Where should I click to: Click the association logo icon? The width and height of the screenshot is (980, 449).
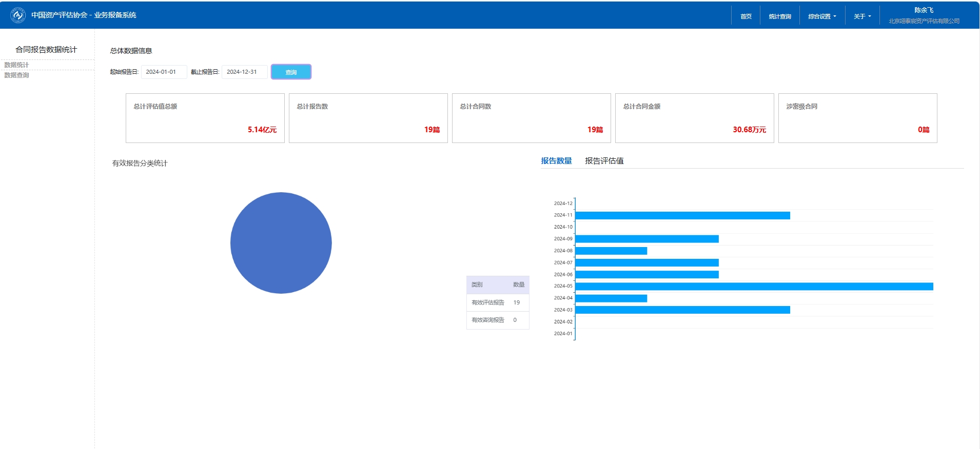[x=18, y=15]
